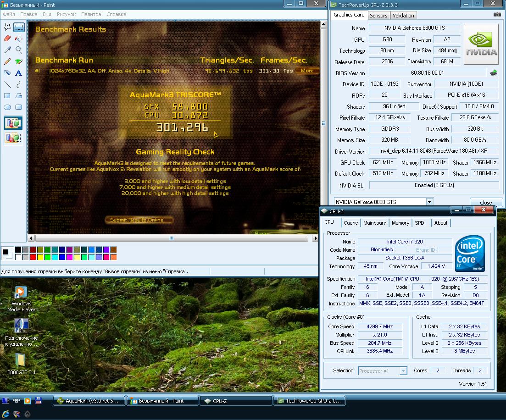Click the NVIDIA logo in GPU-Z
Image resolution: width=506 pixels, height=420 pixels.
pos(482,44)
